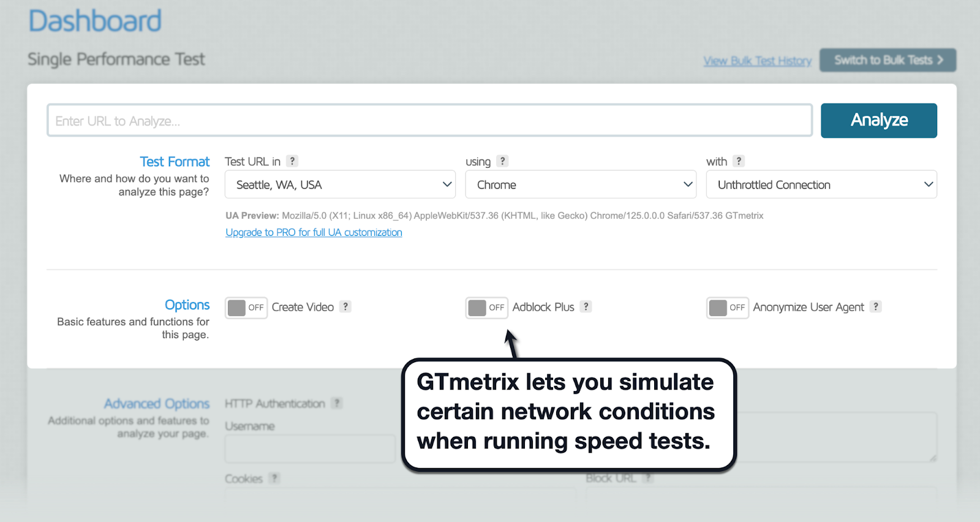Toggle the Adblock Plus switch
Screen dimensions: 980x522
487,308
